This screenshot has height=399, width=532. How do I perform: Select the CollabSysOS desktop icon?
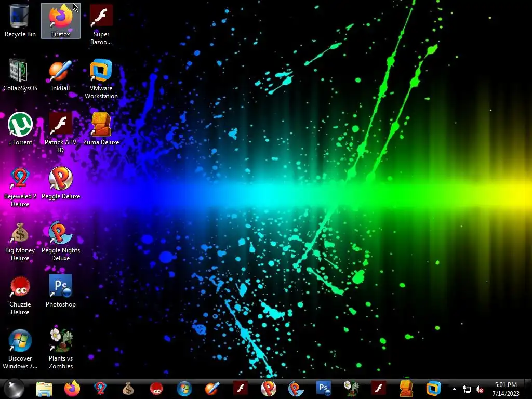(x=20, y=75)
